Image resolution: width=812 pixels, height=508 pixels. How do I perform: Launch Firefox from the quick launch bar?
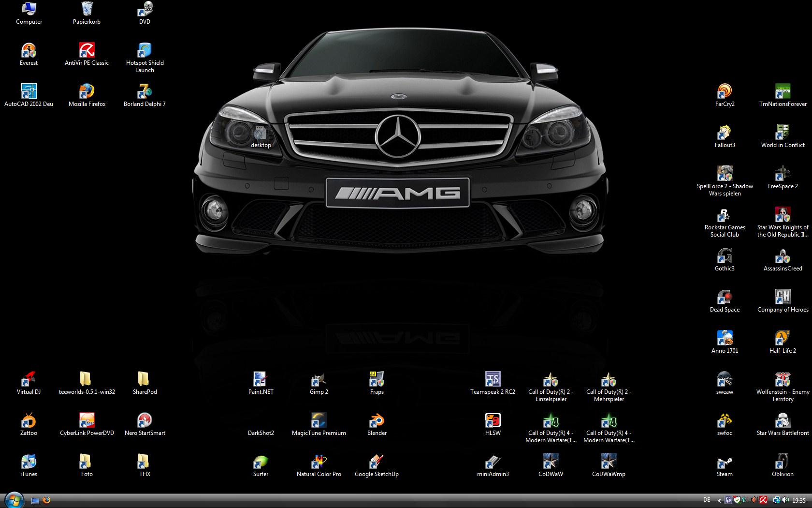point(46,500)
